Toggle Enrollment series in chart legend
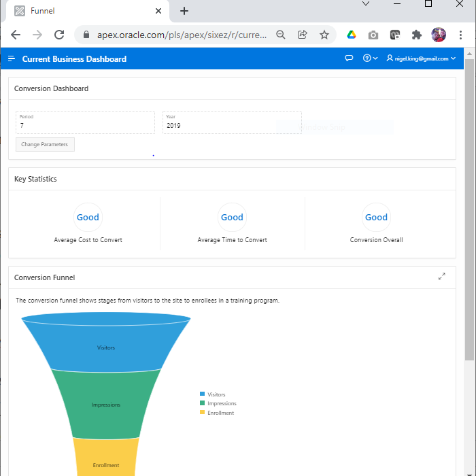The height and width of the screenshot is (476, 476). 220,413
